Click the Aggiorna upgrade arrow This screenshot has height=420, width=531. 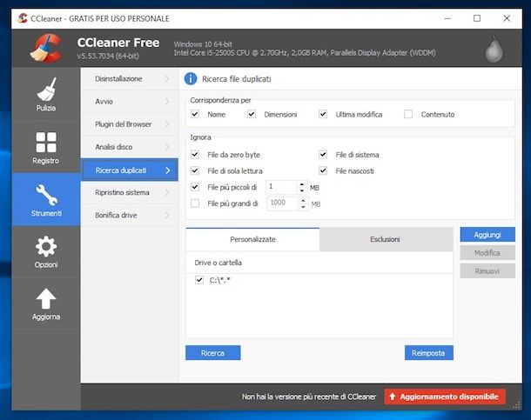tap(46, 303)
